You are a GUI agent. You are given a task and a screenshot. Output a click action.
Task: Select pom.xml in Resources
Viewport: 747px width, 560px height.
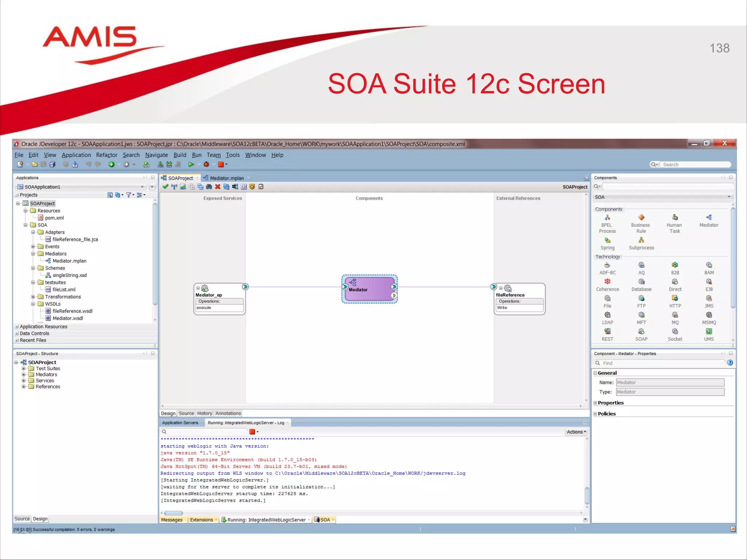pyautogui.click(x=54, y=218)
